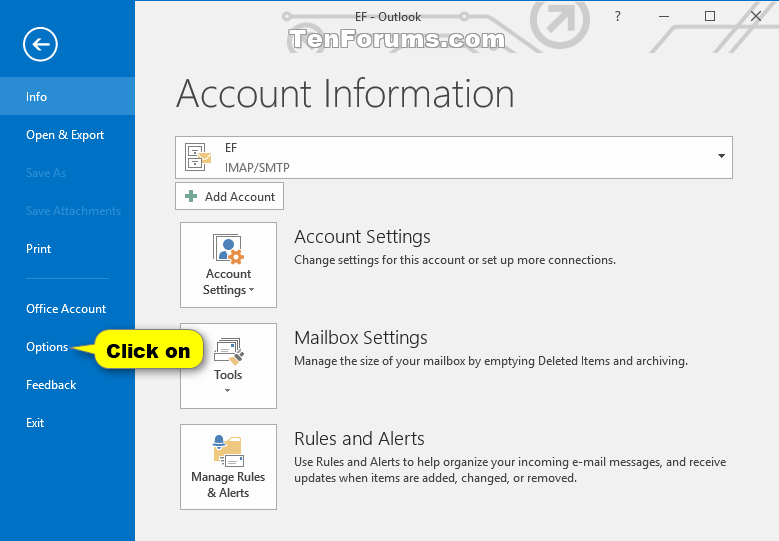This screenshot has height=541, width=779.
Task: Close the Outlook window
Action: tap(756, 16)
